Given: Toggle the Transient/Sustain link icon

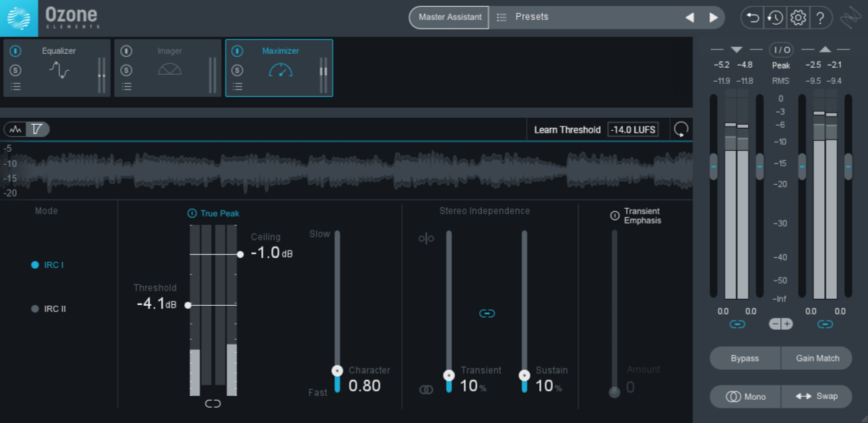Looking at the screenshot, I should coord(487,314).
